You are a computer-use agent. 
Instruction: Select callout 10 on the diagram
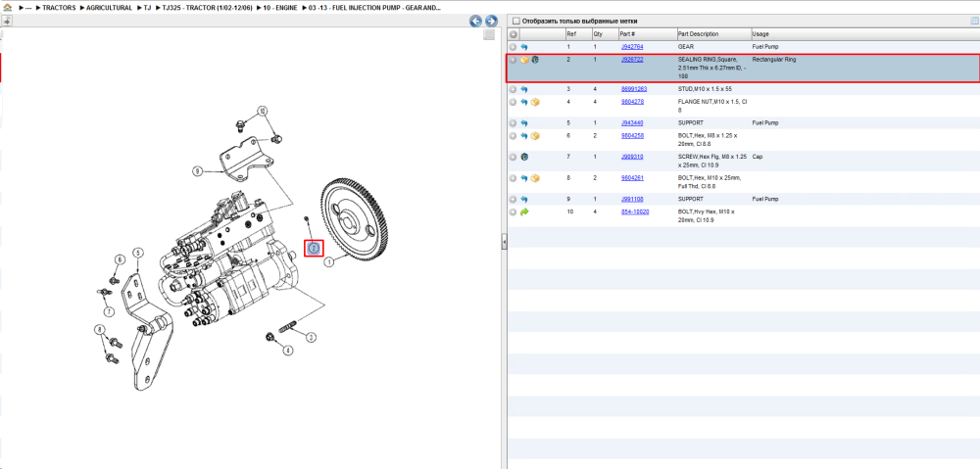click(x=263, y=111)
